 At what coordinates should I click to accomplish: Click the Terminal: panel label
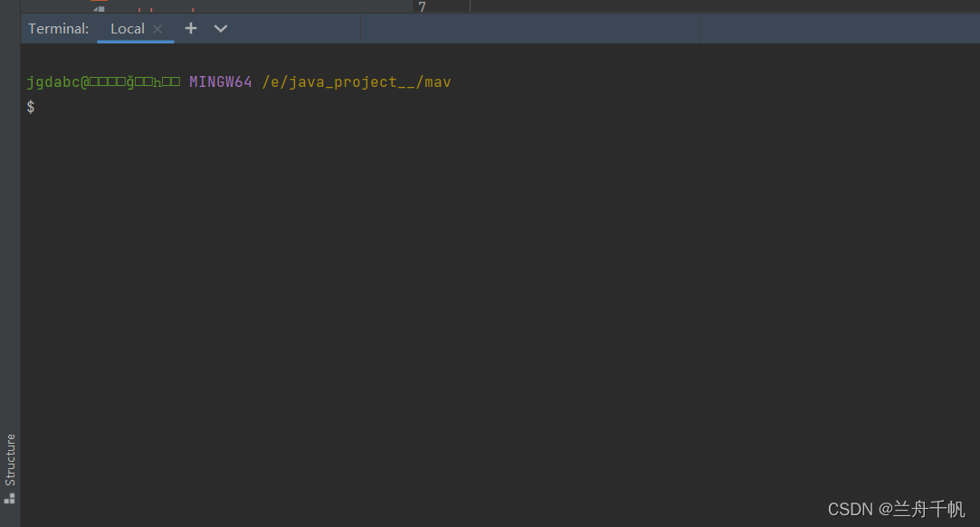(x=58, y=29)
